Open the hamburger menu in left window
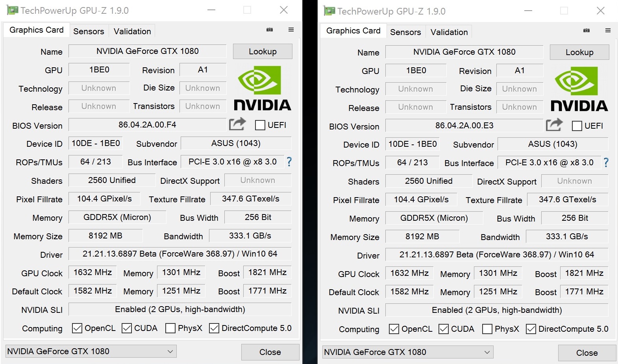 [291, 30]
